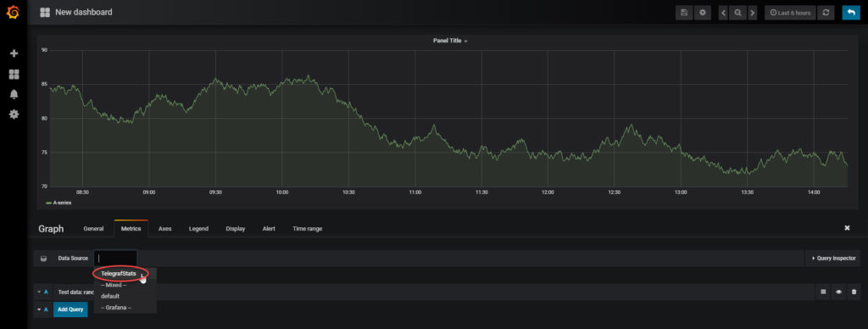Click the 10:00 time axis label
Image resolution: width=868 pixels, height=329 pixels.
click(x=281, y=192)
